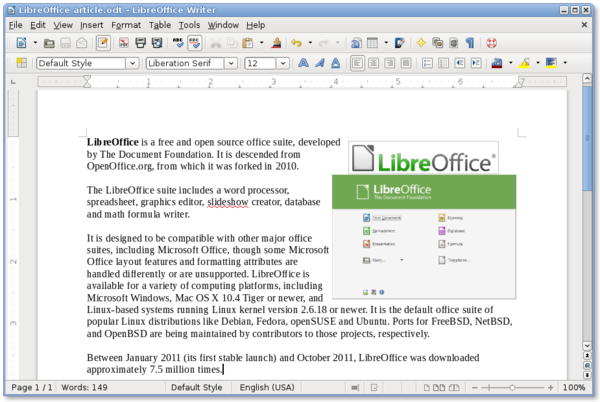Image resolution: width=600 pixels, height=402 pixels.
Task: Click the Export as PDF icon
Action: point(124,43)
